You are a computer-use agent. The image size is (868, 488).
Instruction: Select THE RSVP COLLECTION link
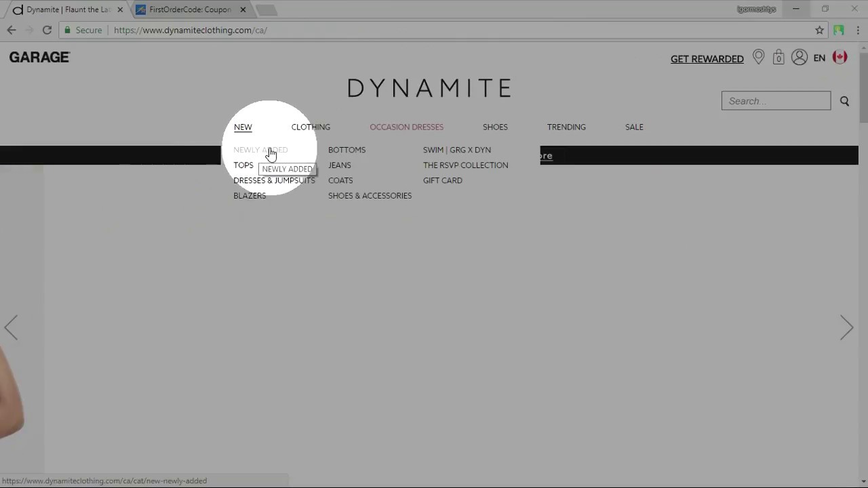465,165
